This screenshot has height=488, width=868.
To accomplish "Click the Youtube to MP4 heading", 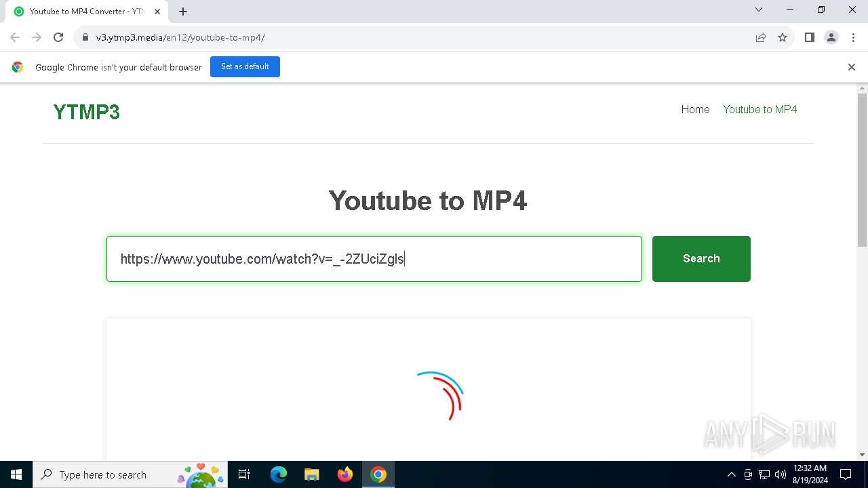I will click(428, 201).
